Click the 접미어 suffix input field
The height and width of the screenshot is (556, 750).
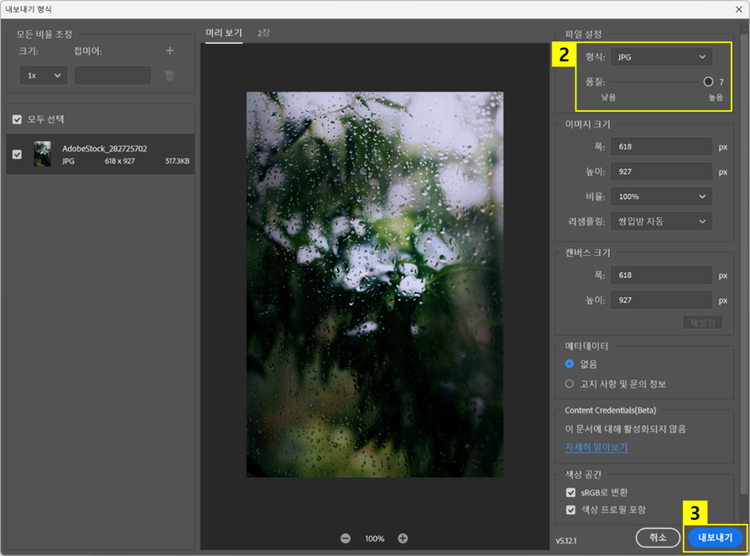(113, 76)
